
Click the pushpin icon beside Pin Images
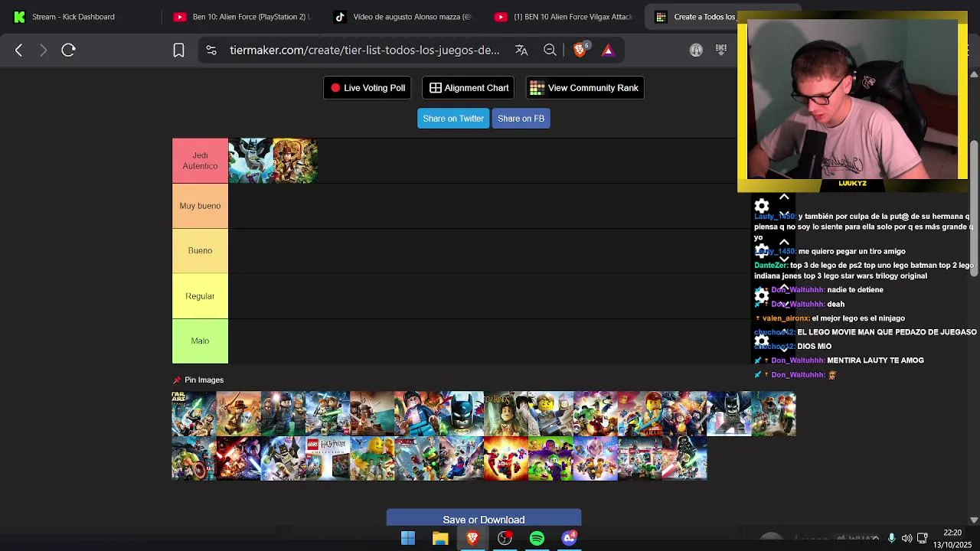(x=177, y=380)
